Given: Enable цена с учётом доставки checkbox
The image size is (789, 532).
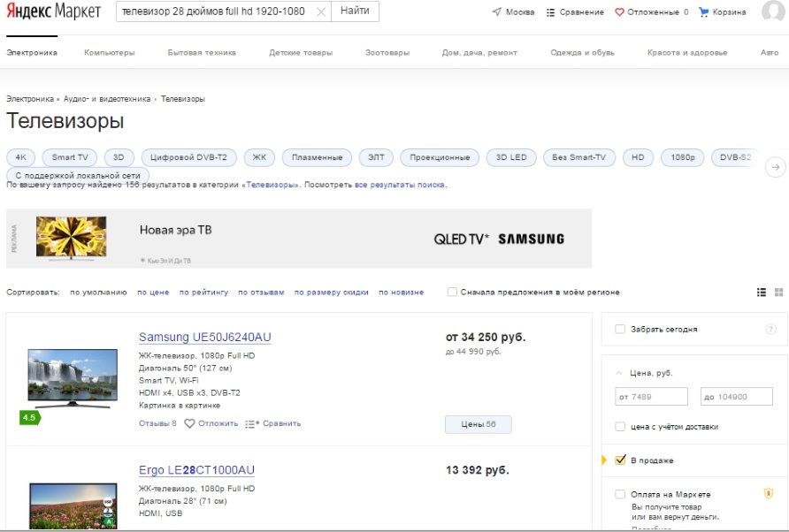Looking at the screenshot, I should tap(620, 427).
